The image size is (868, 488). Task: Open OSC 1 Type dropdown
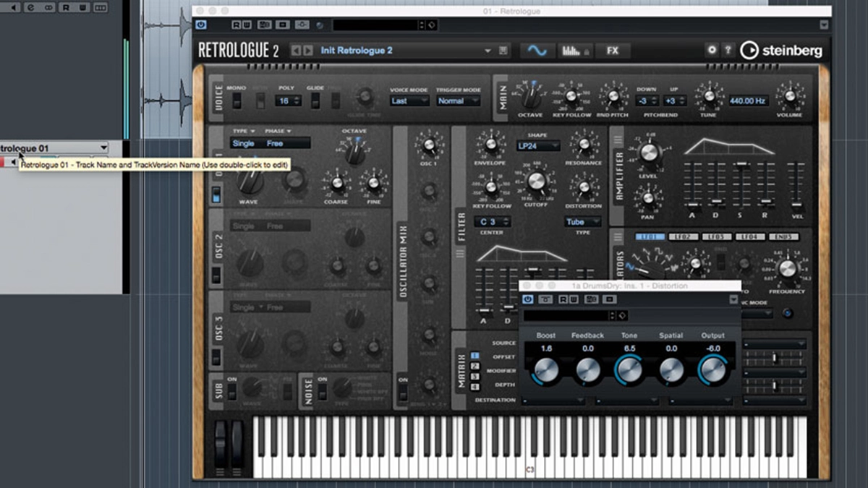pyautogui.click(x=244, y=132)
